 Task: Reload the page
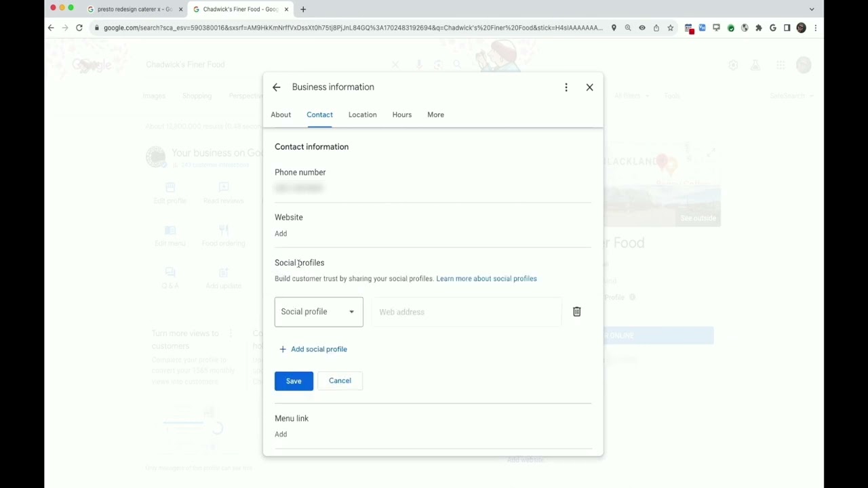coord(79,28)
